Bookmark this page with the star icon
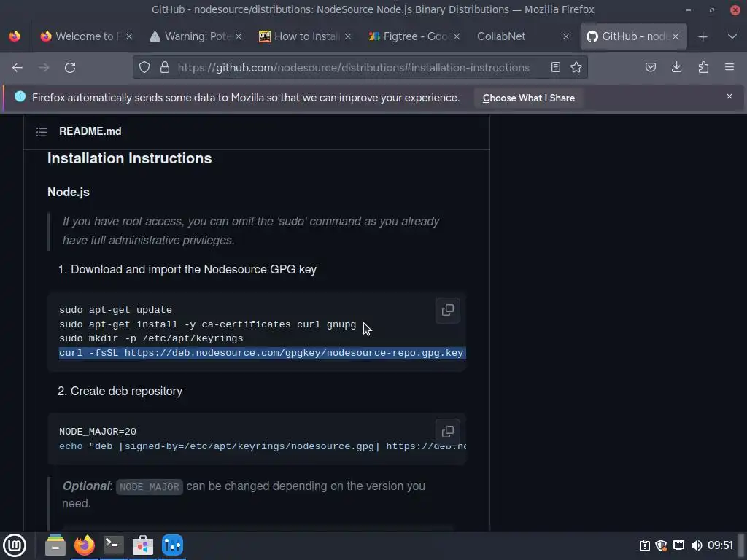This screenshot has width=747, height=560. [576, 68]
